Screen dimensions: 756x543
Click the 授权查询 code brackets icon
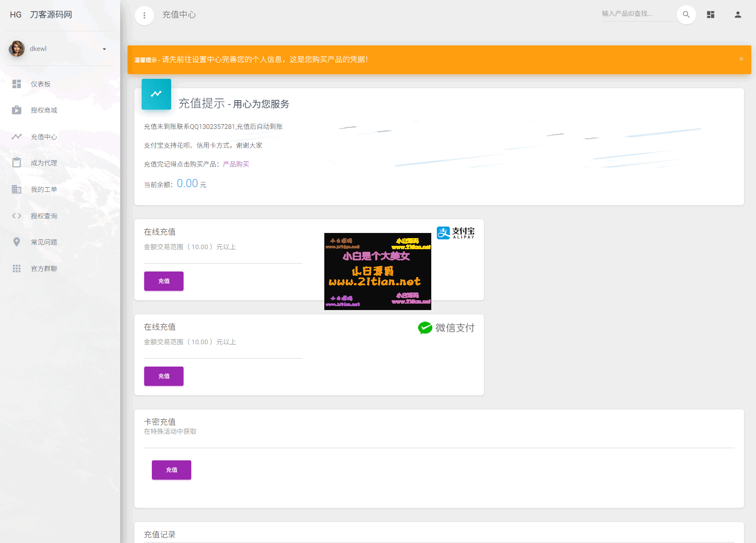coord(17,216)
